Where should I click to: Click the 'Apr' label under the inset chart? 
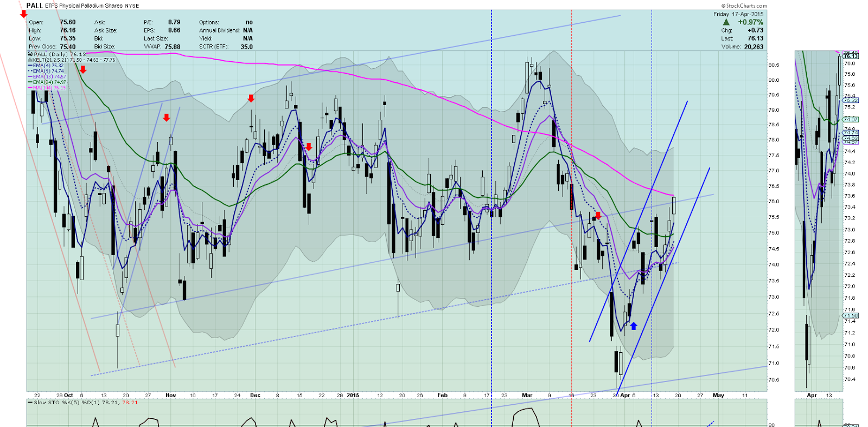click(x=812, y=396)
